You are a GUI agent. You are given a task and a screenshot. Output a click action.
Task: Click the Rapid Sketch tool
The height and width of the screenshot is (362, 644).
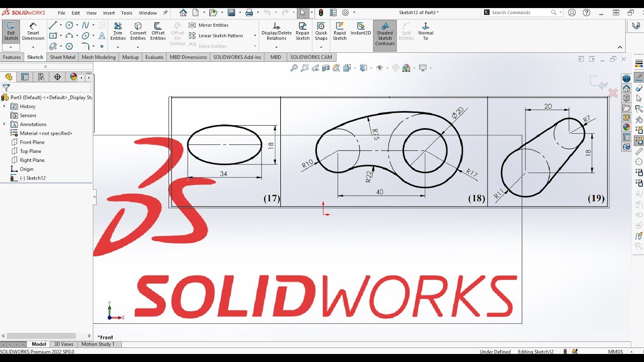pyautogui.click(x=340, y=31)
